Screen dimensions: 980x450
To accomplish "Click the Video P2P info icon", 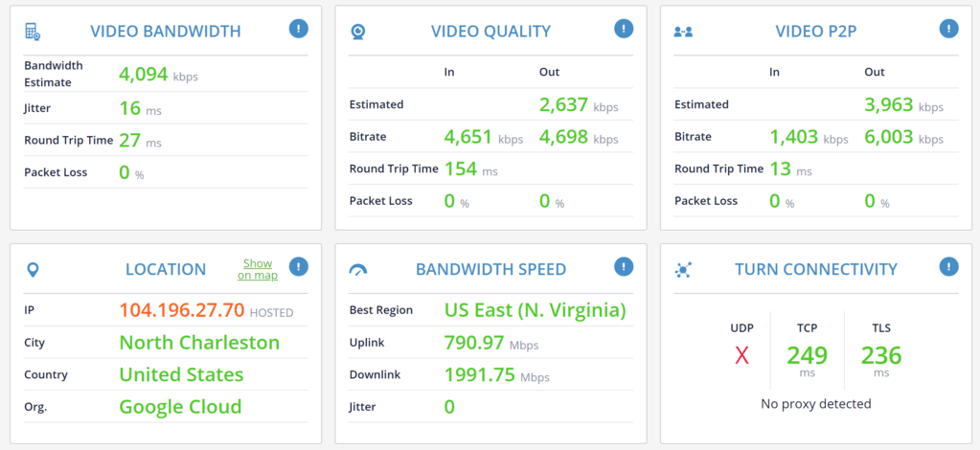I will [948, 29].
